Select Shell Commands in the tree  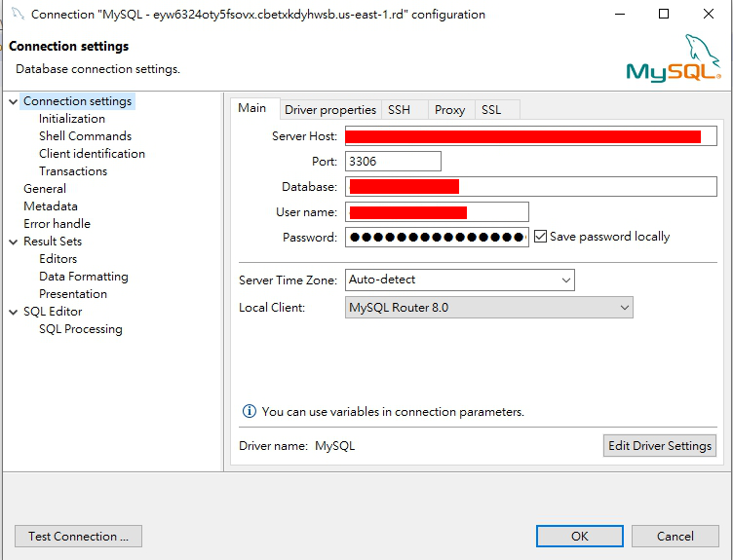point(85,136)
